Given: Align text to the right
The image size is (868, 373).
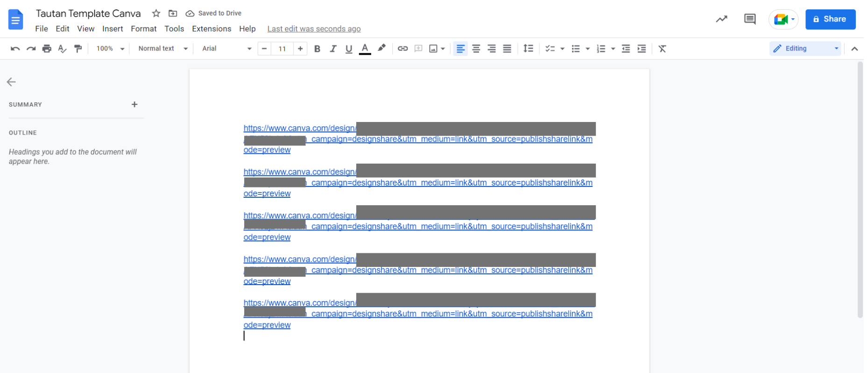Looking at the screenshot, I should tap(492, 49).
